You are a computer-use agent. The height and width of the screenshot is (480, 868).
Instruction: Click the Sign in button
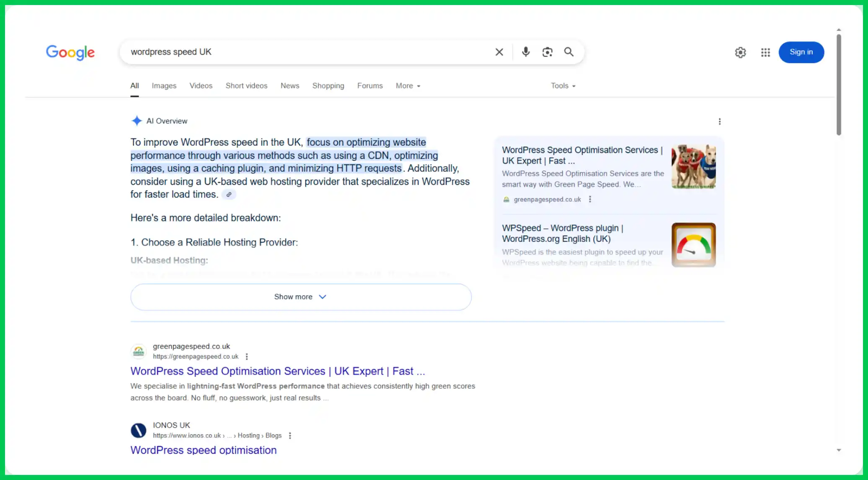801,52
